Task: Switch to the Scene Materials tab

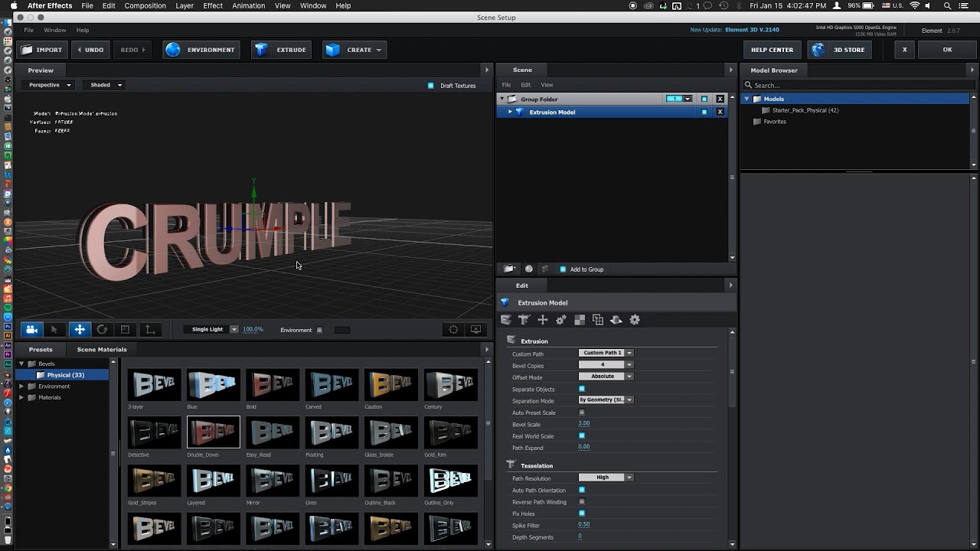Action: tap(102, 349)
